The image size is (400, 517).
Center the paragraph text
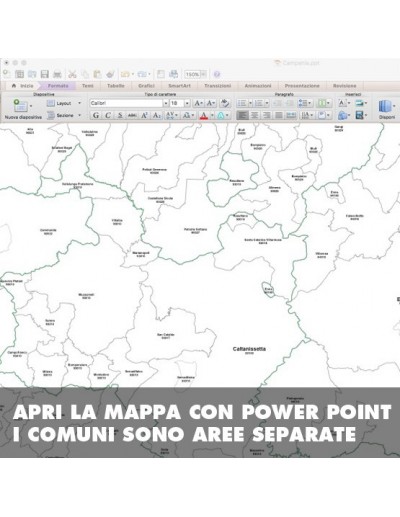pyautogui.click(x=254, y=115)
